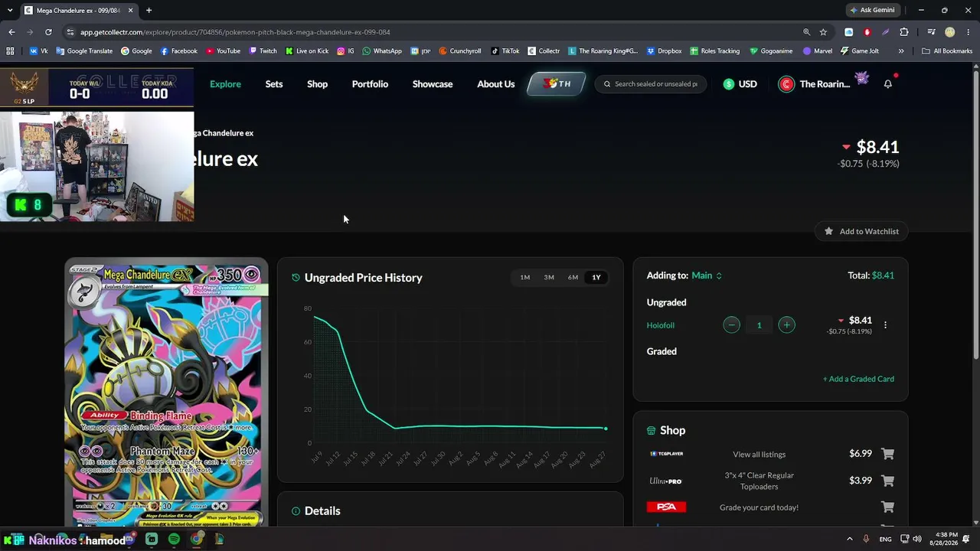
Task: Open the USD currency selector
Action: (x=740, y=84)
